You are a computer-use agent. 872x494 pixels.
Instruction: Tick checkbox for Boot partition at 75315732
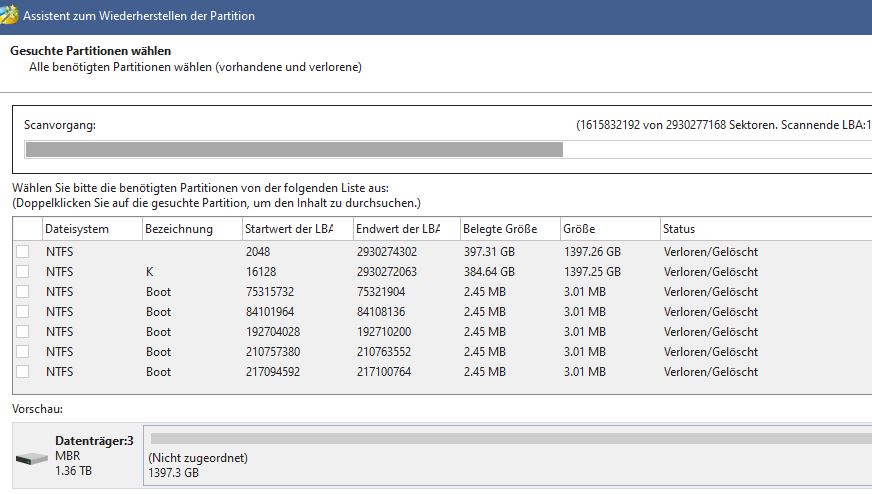click(x=23, y=292)
